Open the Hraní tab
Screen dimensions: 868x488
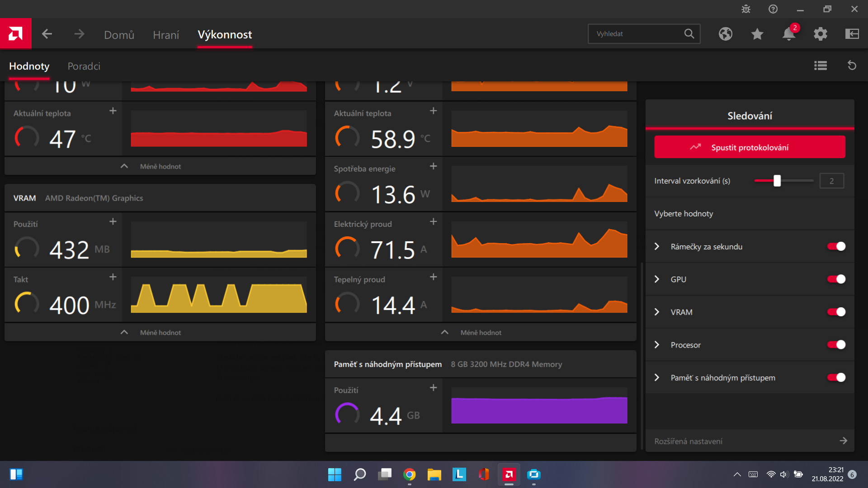(x=166, y=35)
